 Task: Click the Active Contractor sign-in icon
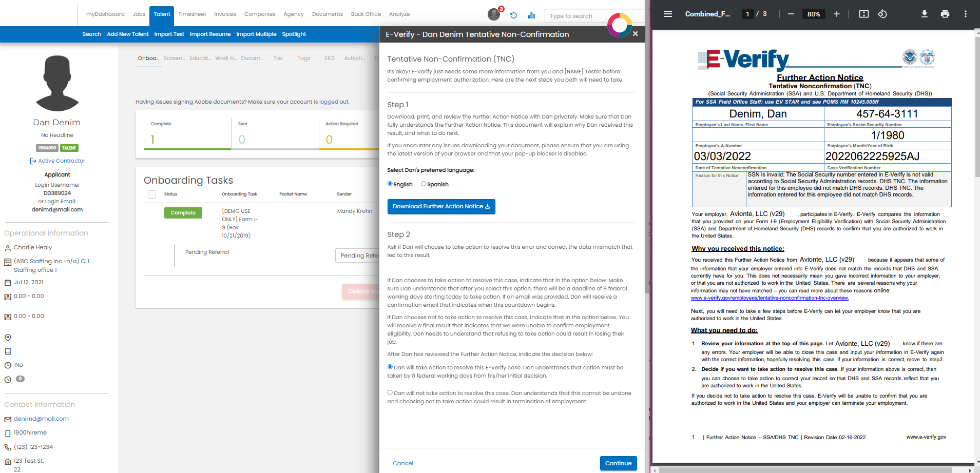point(33,161)
